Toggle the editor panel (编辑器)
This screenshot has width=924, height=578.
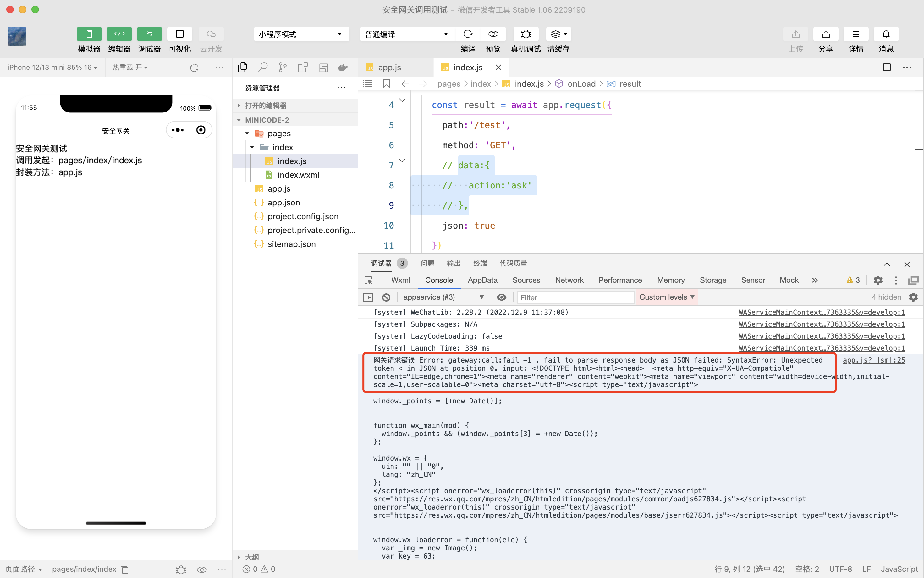click(x=119, y=34)
